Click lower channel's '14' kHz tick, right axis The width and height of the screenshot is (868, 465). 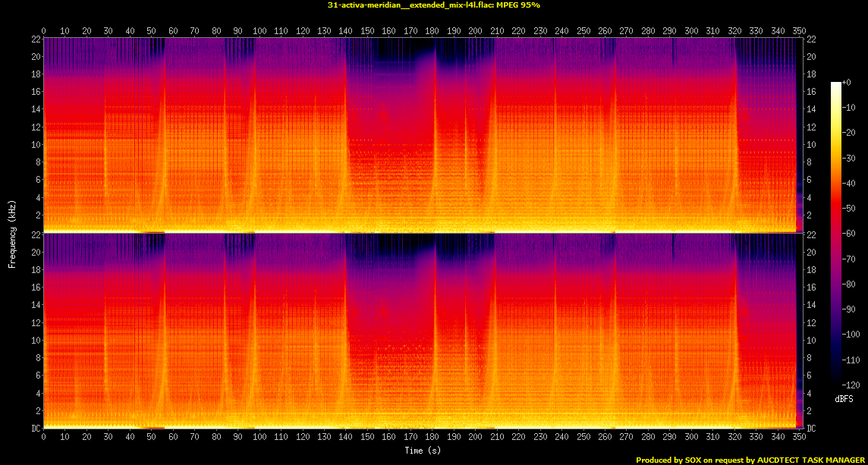pos(810,305)
